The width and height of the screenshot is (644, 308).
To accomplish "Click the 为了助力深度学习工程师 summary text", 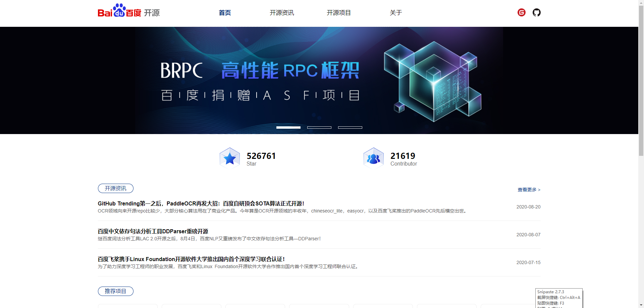I will pos(229,266).
